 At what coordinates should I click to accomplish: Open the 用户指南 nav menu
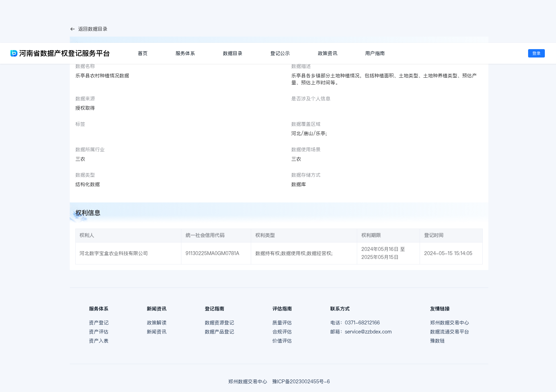pyautogui.click(x=375, y=53)
